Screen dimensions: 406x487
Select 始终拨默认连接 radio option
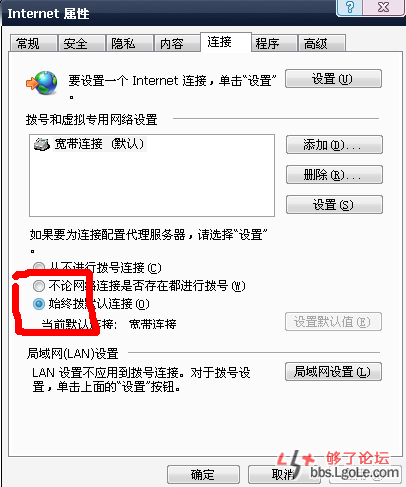(x=39, y=304)
